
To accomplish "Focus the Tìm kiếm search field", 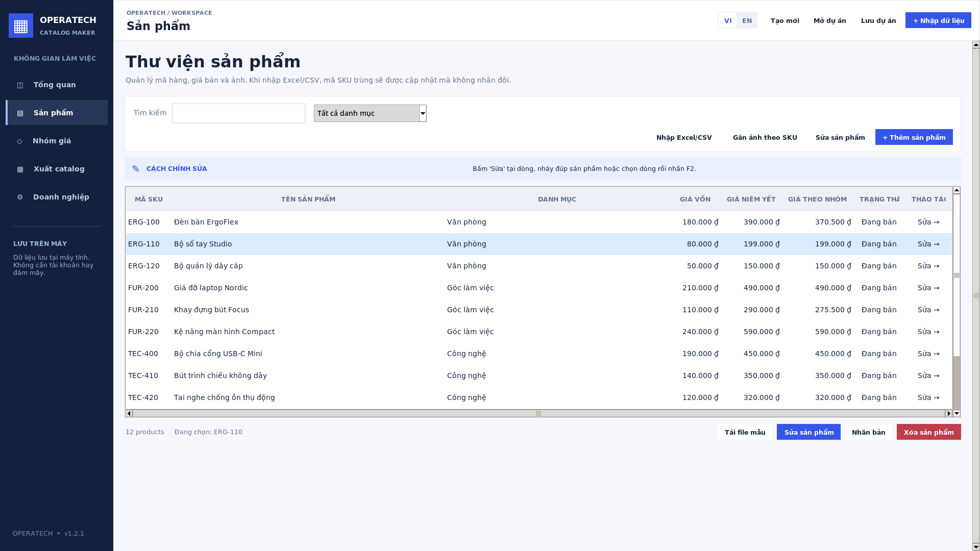I will [239, 113].
